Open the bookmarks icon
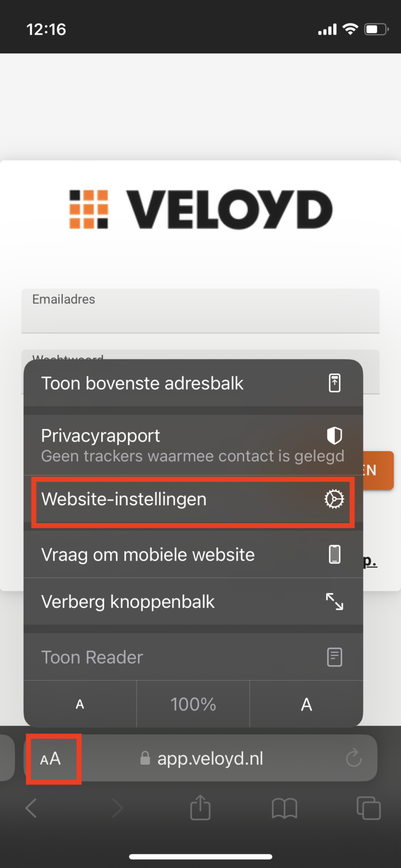Image resolution: width=401 pixels, height=868 pixels. 284,808
